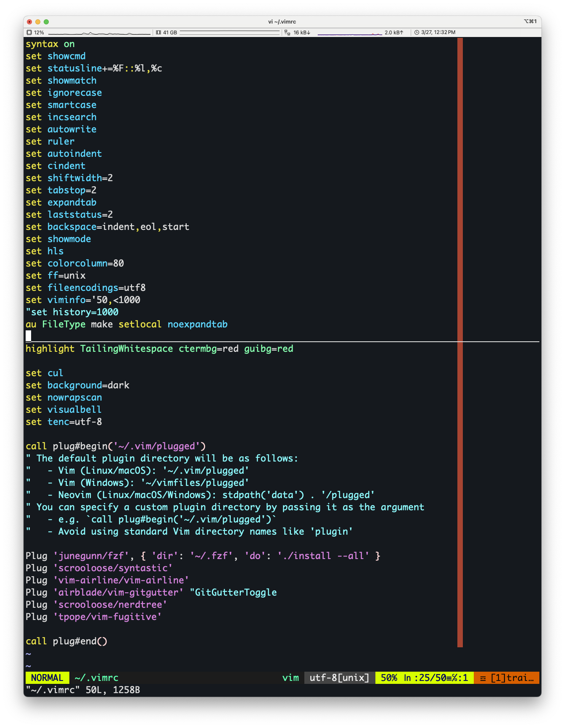Click the 'set showmode' line

[x=58, y=239]
